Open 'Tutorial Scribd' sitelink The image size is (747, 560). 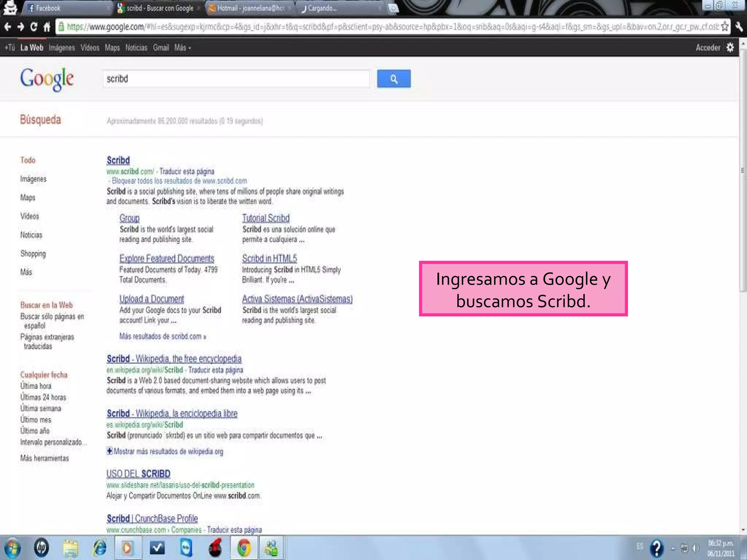point(266,218)
